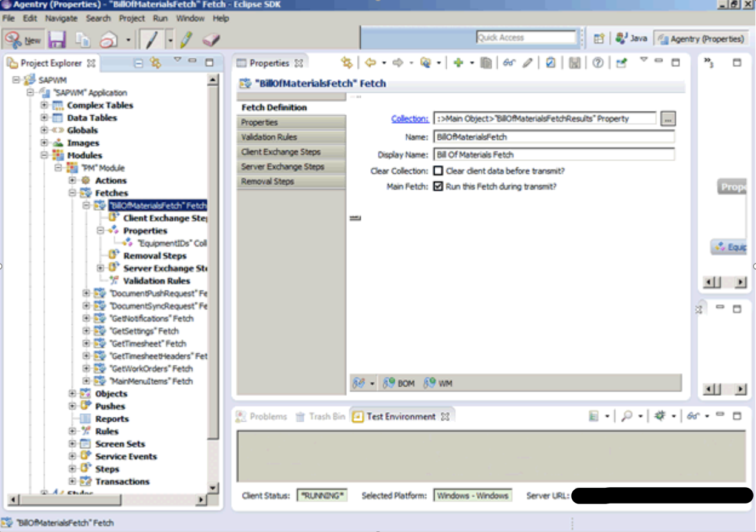Click the Agentry (Properties) perspective button
The image size is (756, 532).
701,39
